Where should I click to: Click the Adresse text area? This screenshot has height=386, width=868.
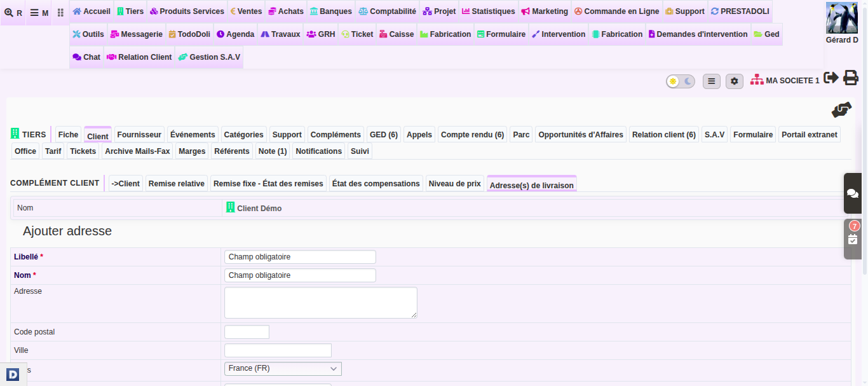[321, 303]
